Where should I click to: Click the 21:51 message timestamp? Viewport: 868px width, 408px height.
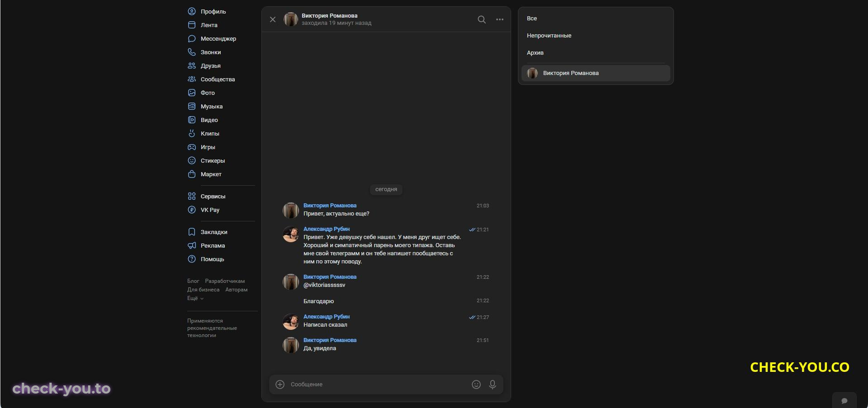pyautogui.click(x=483, y=340)
